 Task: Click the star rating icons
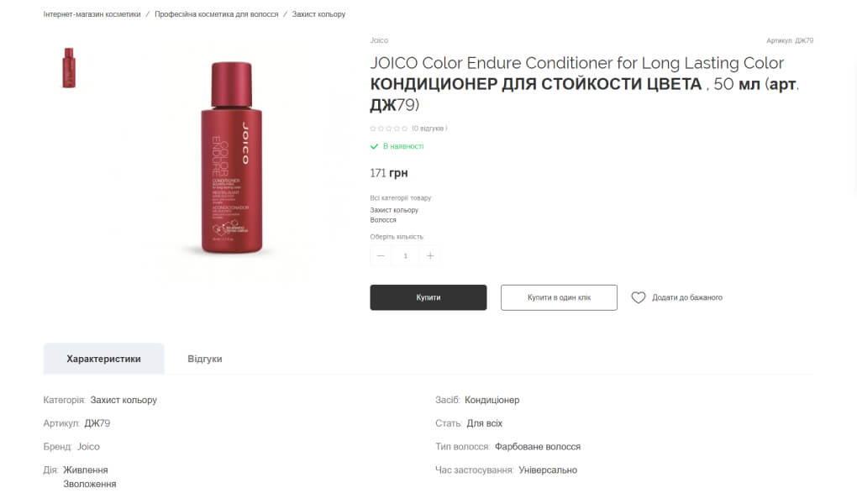[x=389, y=129]
